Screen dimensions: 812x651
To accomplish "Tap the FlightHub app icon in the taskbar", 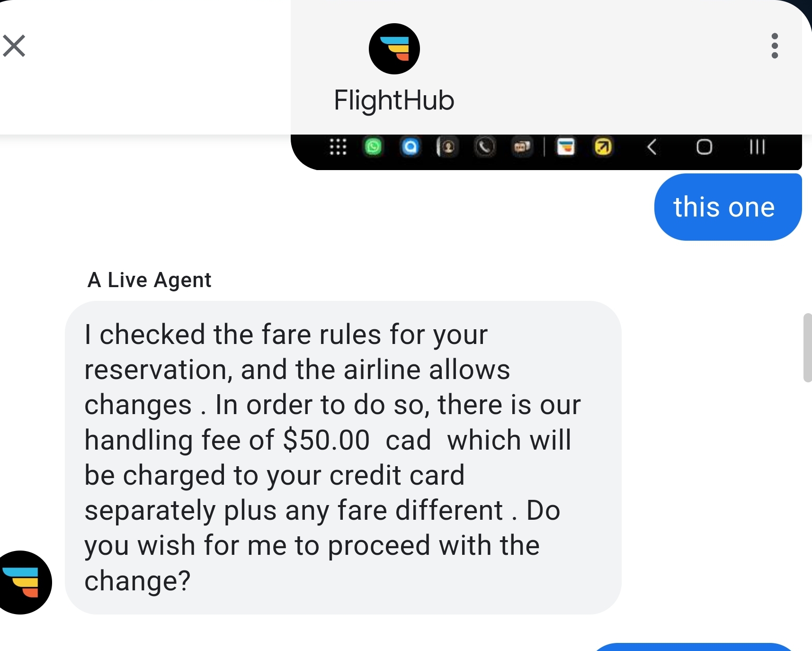I will tap(567, 147).
